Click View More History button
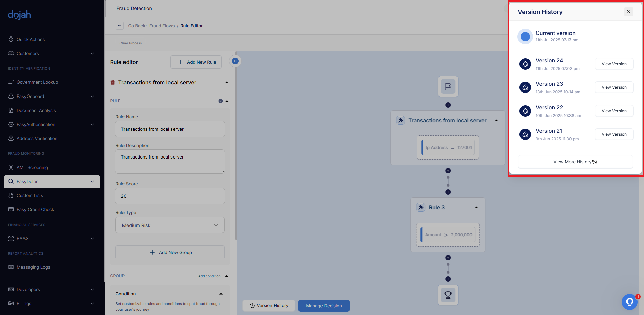Image resolution: width=644 pixels, height=315 pixels. point(575,162)
